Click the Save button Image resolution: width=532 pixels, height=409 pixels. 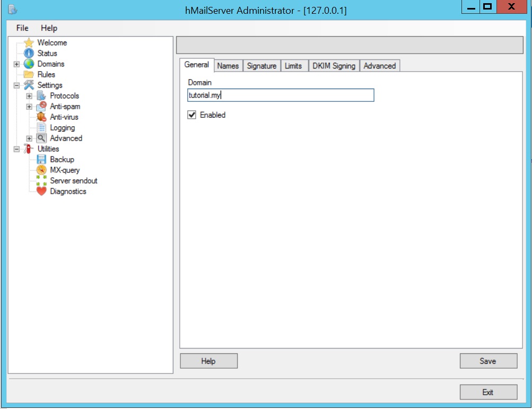click(x=488, y=361)
